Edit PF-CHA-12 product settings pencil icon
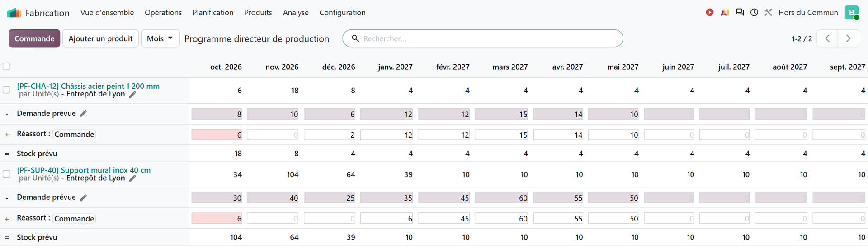 132,94
